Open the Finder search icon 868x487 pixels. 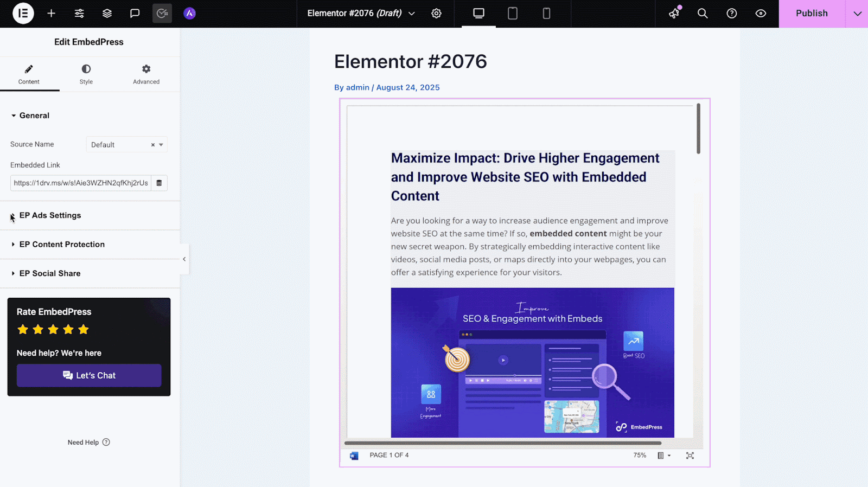click(703, 13)
